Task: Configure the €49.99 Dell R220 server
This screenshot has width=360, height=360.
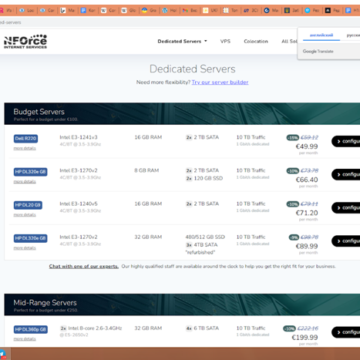Action: coord(346,141)
